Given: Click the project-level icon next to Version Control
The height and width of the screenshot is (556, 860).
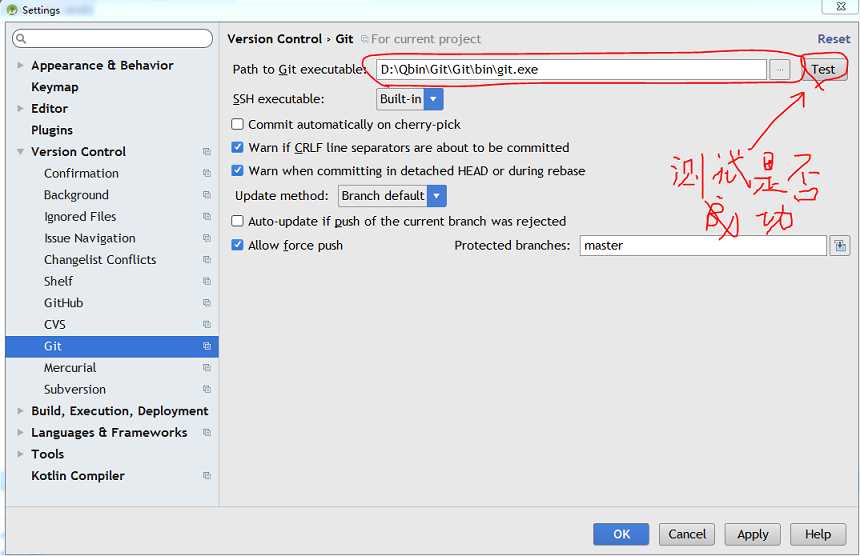Looking at the screenshot, I should (x=207, y=152).
